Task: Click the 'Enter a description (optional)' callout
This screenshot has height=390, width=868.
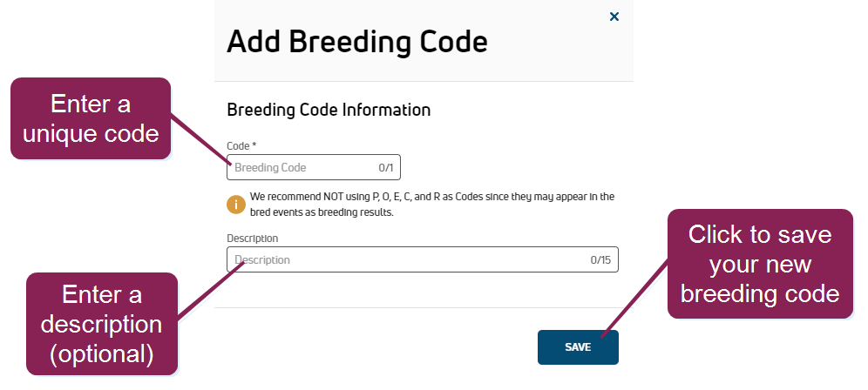Action: tap(102, 324)
